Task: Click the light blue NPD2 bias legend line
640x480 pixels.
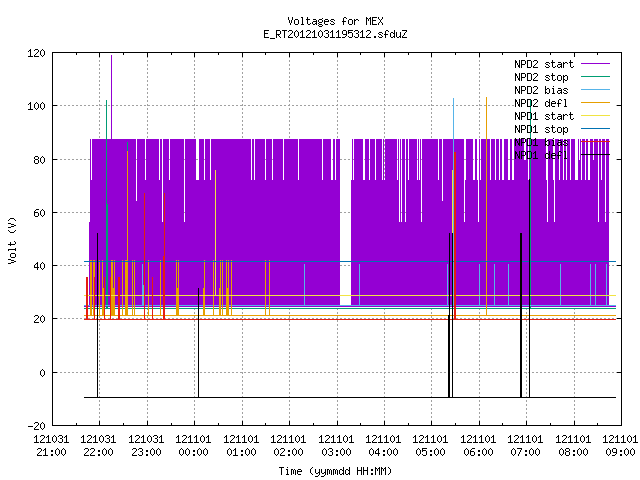Action: pos(596,90)
